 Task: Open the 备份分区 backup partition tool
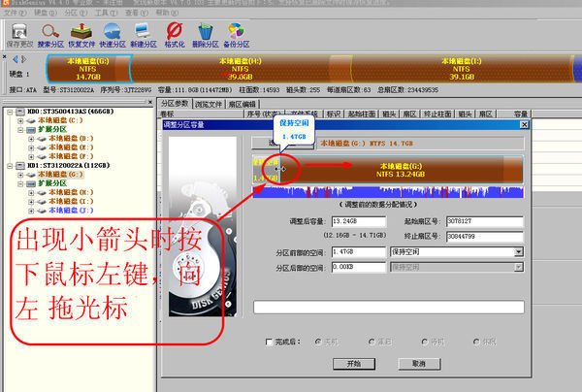click(x=237, y=35)
